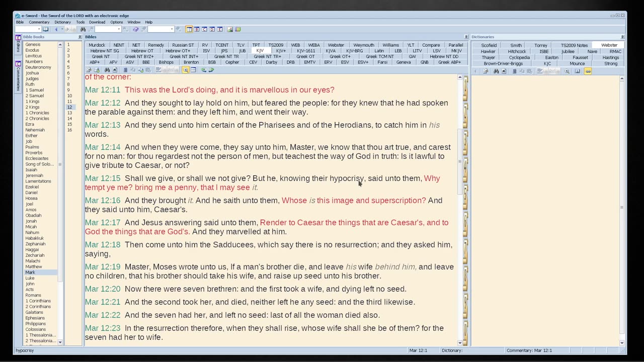Select the Strong dictionary tab
Viewport: 644px width, 362px height.
[x=610, y=64]
